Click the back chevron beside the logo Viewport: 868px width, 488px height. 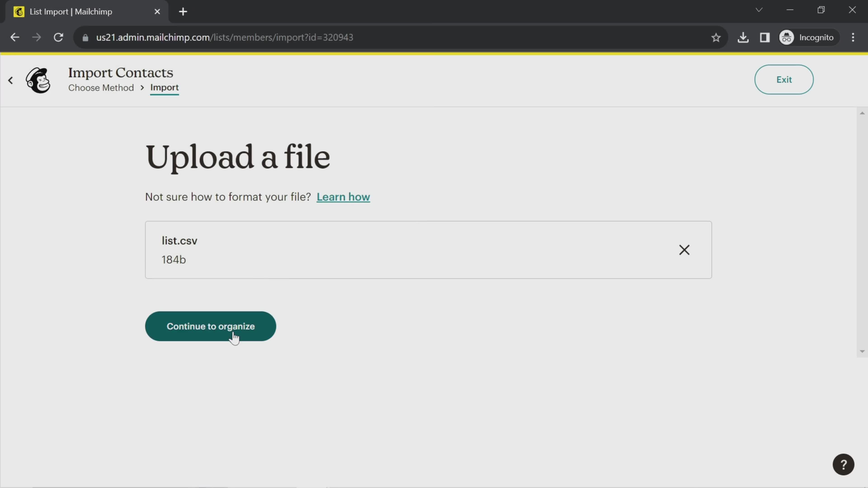(10, 80)
